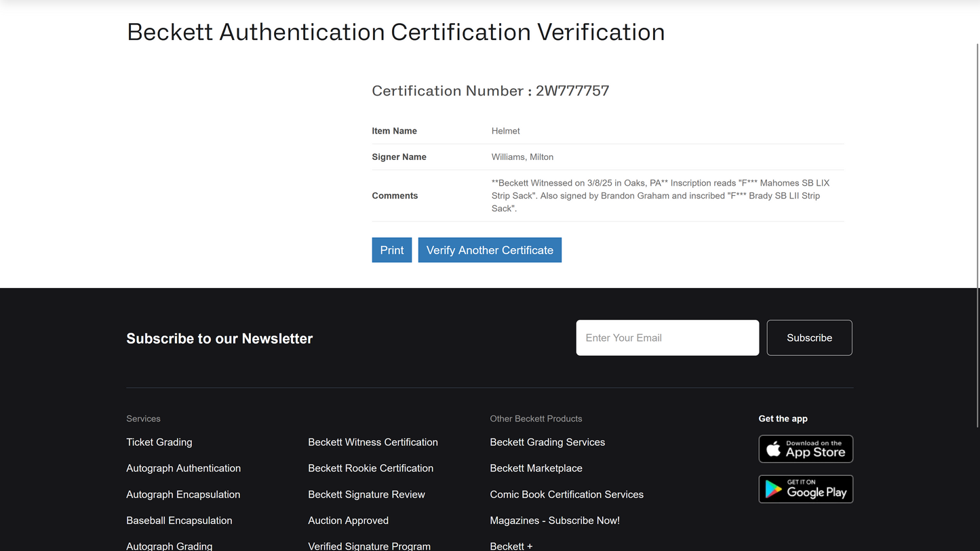Click the Subscribe to our Newsletter heading

click(220, 339)
